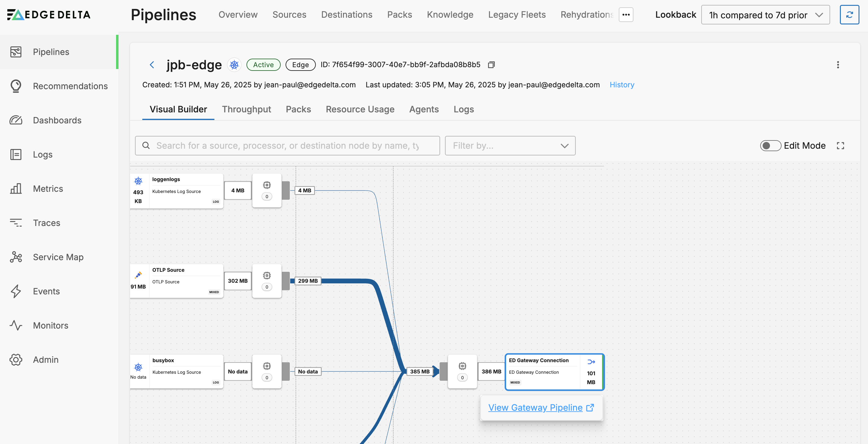Click the loggenlogs processor chip icon

tap(267, 185)
